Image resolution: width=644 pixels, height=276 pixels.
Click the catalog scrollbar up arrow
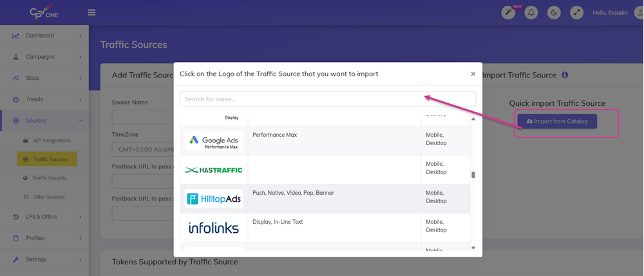473,119
